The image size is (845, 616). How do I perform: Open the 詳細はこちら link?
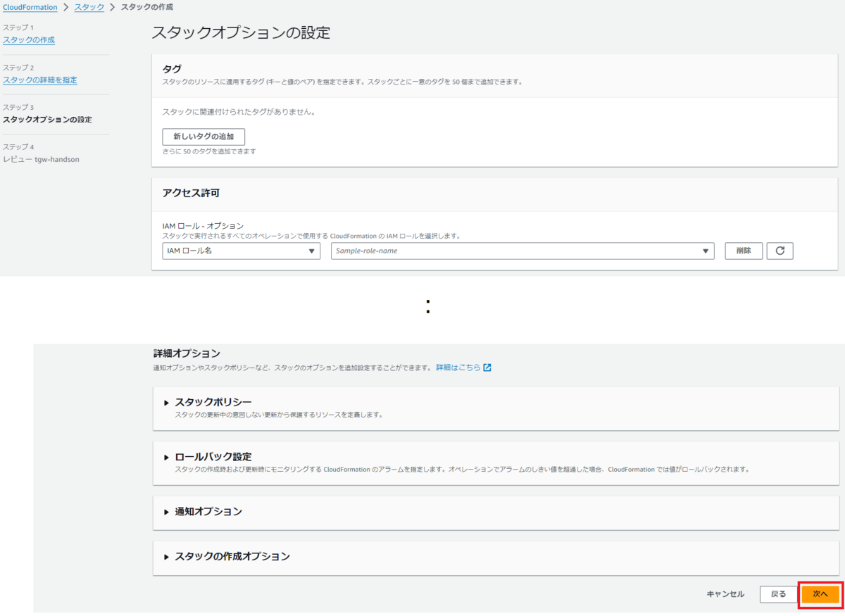458,367
